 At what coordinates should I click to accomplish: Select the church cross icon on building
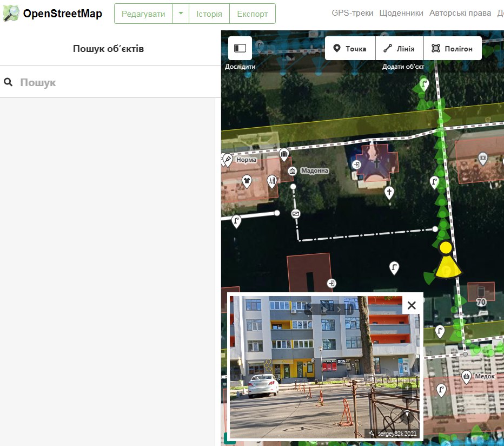tap(376, 163)
